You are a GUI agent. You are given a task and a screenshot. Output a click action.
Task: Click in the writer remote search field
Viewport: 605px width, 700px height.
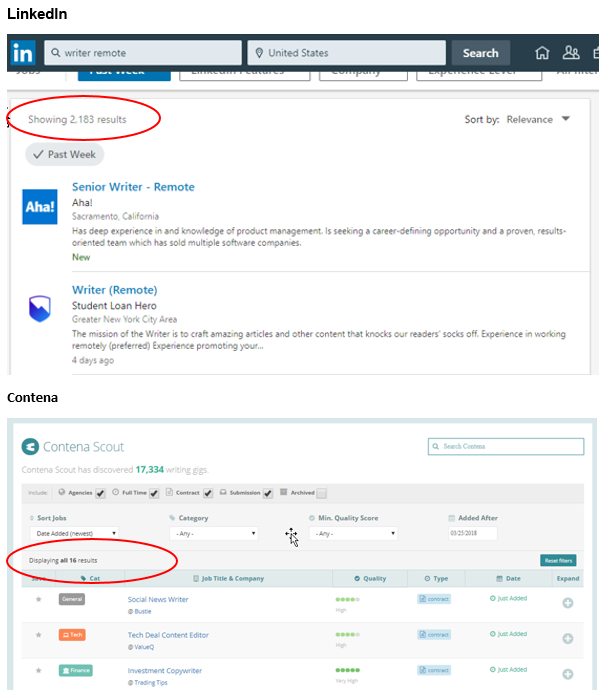coord(143,53)
